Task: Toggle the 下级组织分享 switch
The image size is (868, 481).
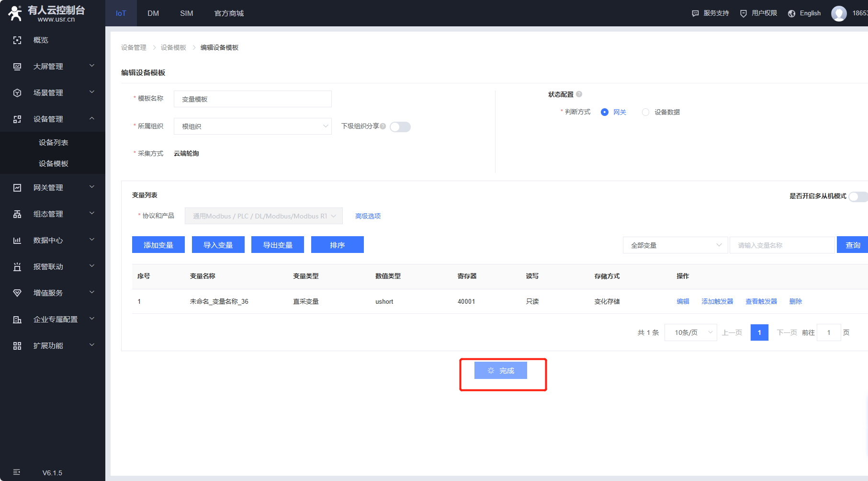Action: point(400,127)
